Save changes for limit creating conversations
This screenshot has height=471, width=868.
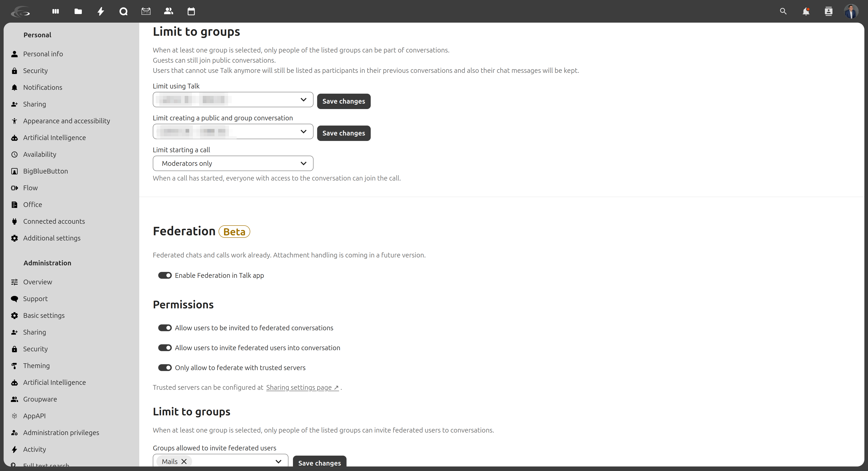point(344,133)
